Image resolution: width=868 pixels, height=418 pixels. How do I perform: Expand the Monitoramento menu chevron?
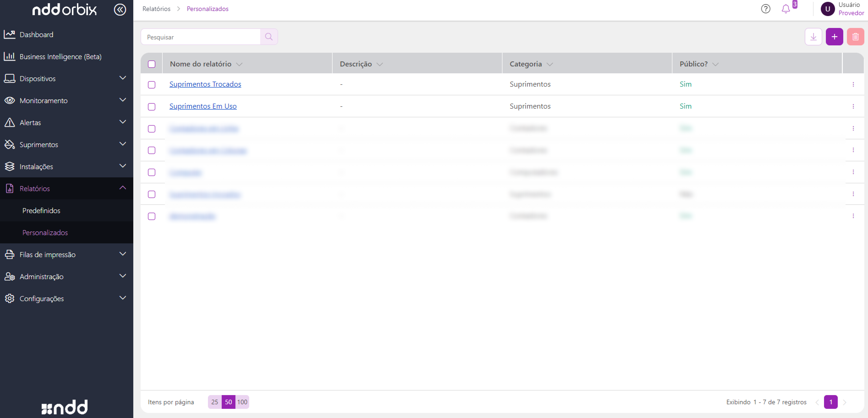pos(123,100)
